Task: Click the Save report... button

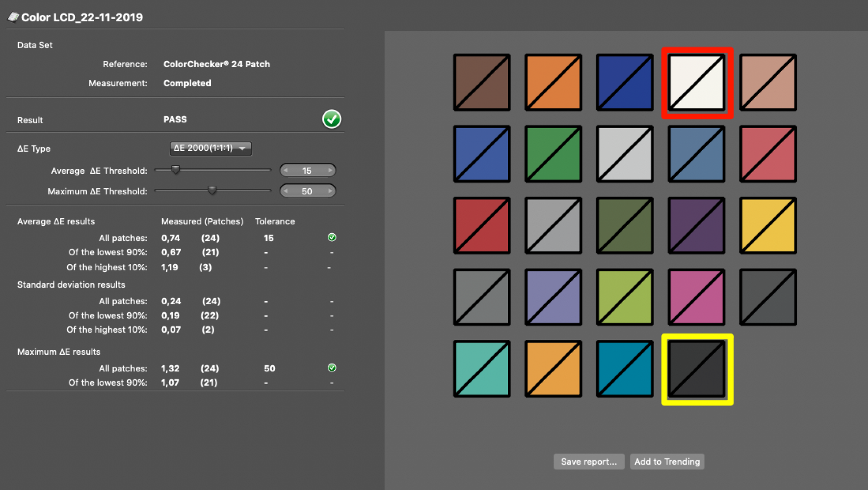Action: tap(589, 461)
